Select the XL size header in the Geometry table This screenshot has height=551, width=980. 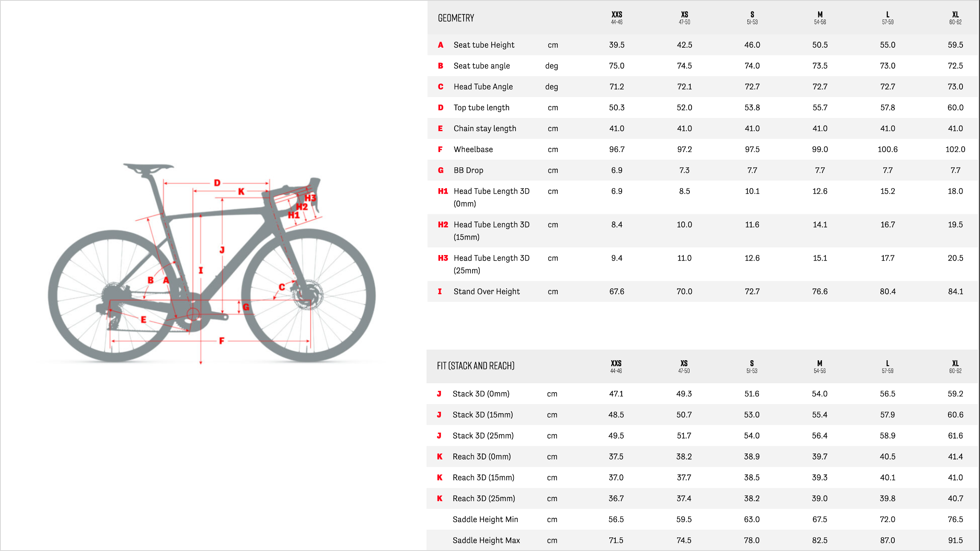coord(955,17)
